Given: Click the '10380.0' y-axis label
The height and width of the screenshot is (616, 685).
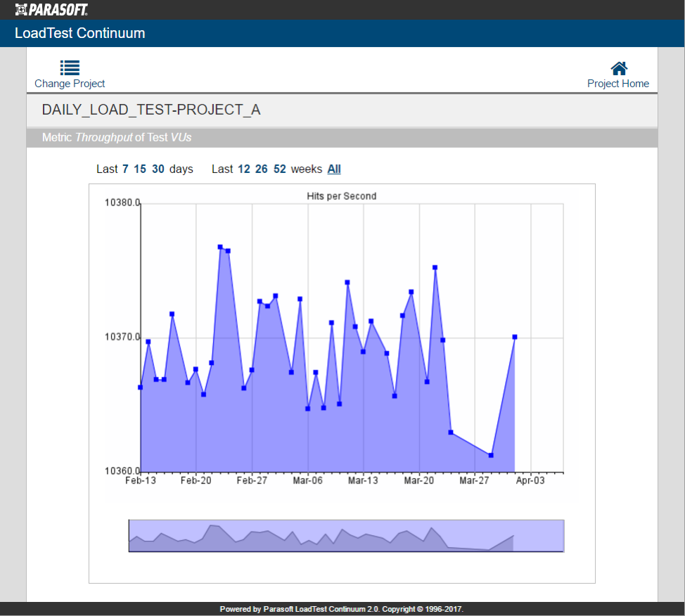Looking at the screenshot, I should click(x=122, y=203).
